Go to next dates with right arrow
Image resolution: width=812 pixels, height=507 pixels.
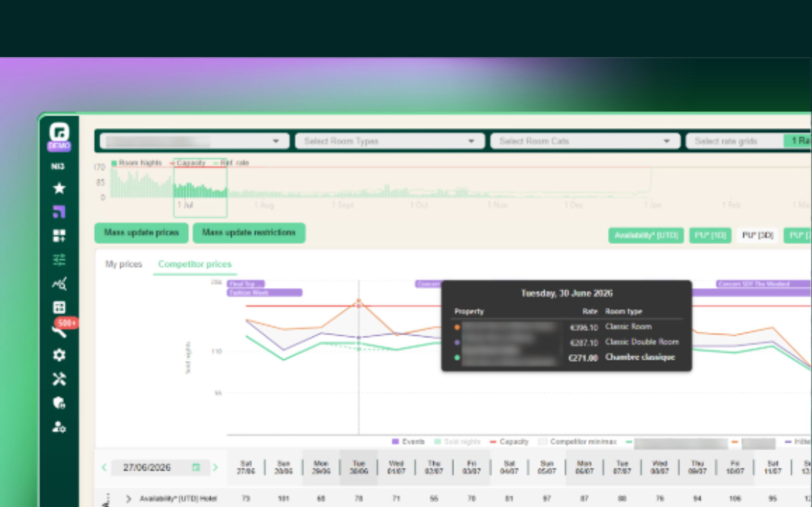pos(215,467)
